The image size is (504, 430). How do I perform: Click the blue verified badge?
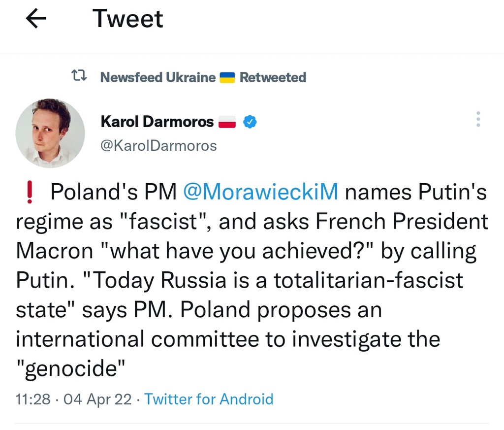pyautogui.click(x=251, y=122)
